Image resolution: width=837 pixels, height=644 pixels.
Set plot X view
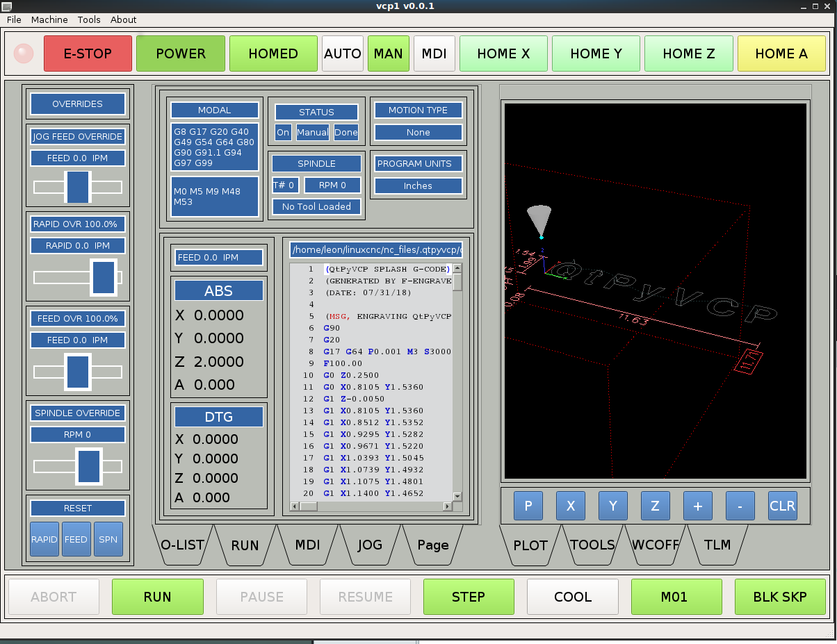click(571, 506)
